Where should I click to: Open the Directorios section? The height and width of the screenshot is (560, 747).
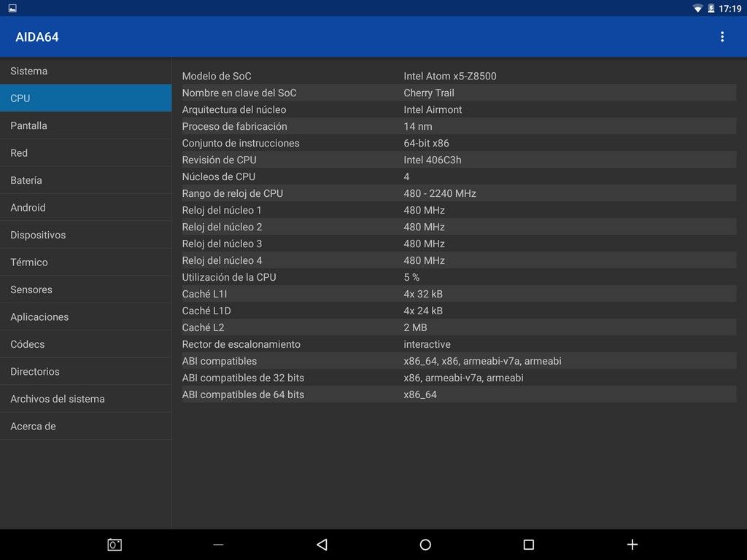86,371
